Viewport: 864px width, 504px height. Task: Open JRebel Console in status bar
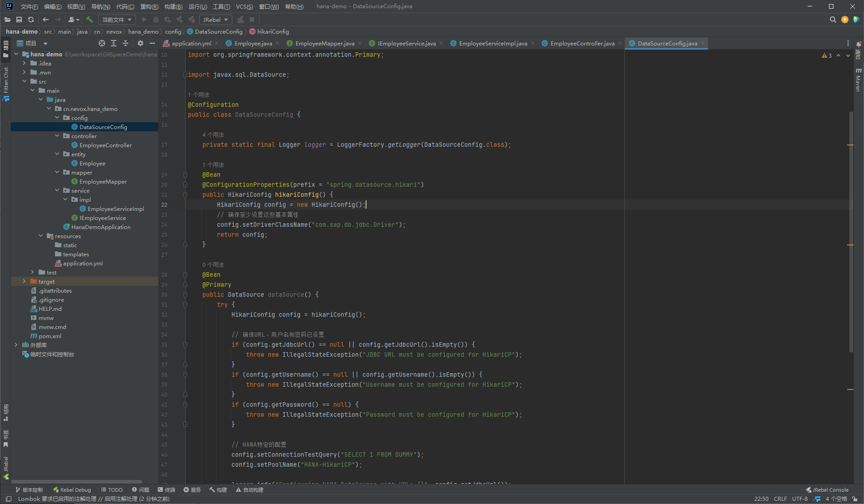click(x=827, y=490)
